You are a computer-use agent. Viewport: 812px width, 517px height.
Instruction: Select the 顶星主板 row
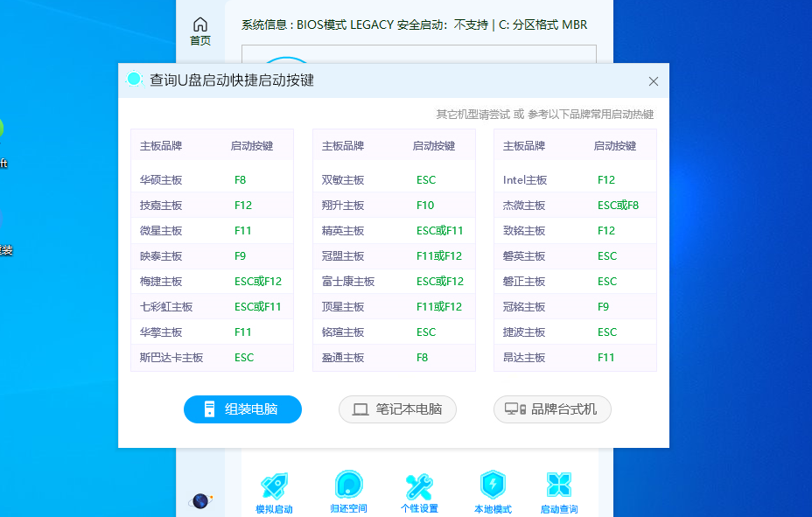click(394, 306)
